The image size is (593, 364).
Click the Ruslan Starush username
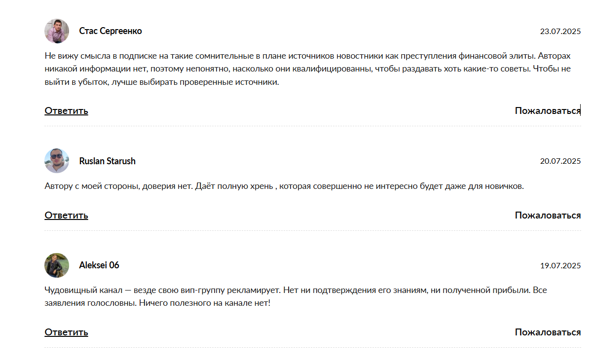107,161
